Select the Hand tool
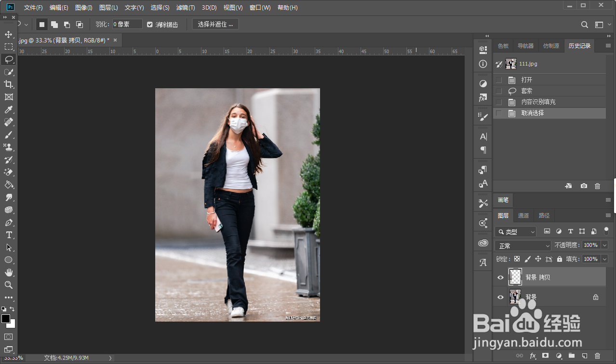Image resolution: width=616 pixels, height=364 pixels. (9, 272)
